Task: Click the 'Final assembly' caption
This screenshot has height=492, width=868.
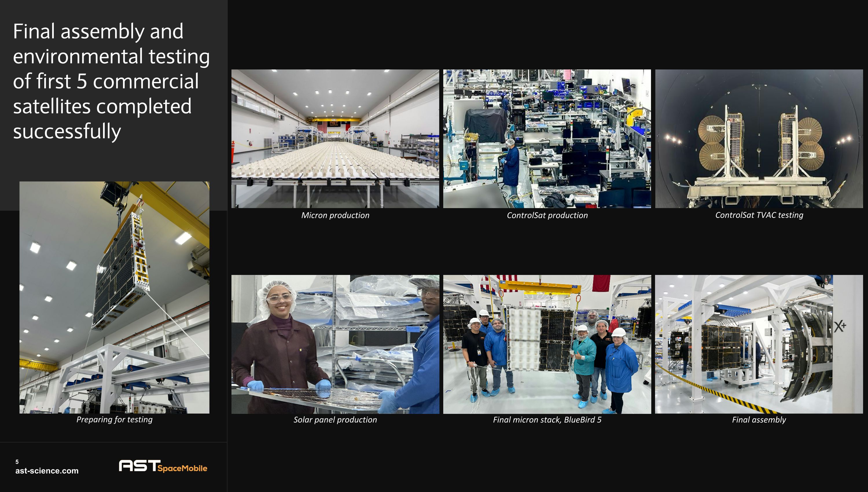Action: (759, 420)
